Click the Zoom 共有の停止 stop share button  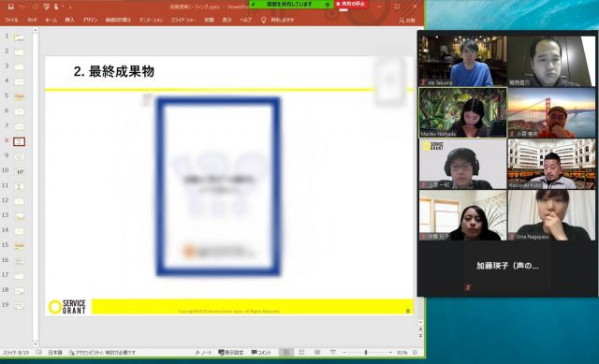pos(352,4)
